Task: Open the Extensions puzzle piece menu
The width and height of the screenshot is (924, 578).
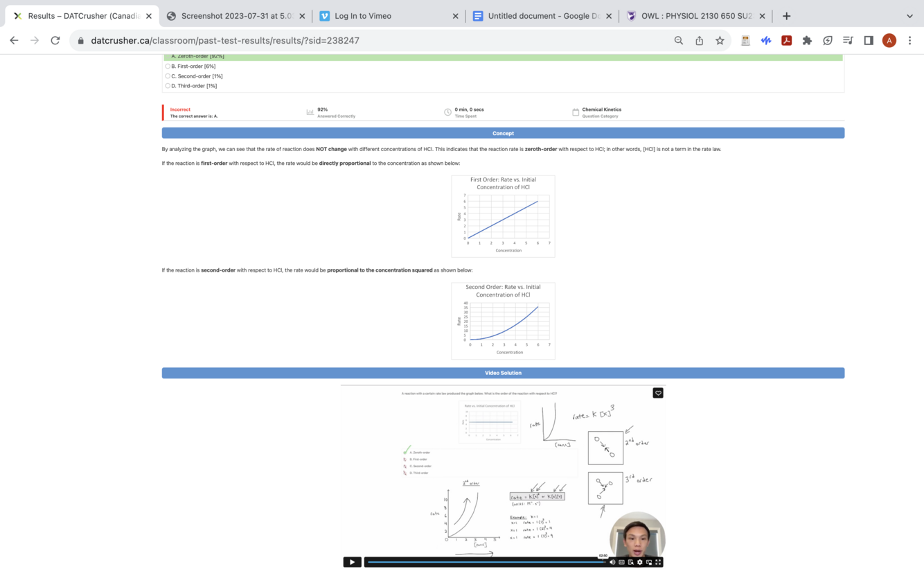Action: [x=807, y=40]
